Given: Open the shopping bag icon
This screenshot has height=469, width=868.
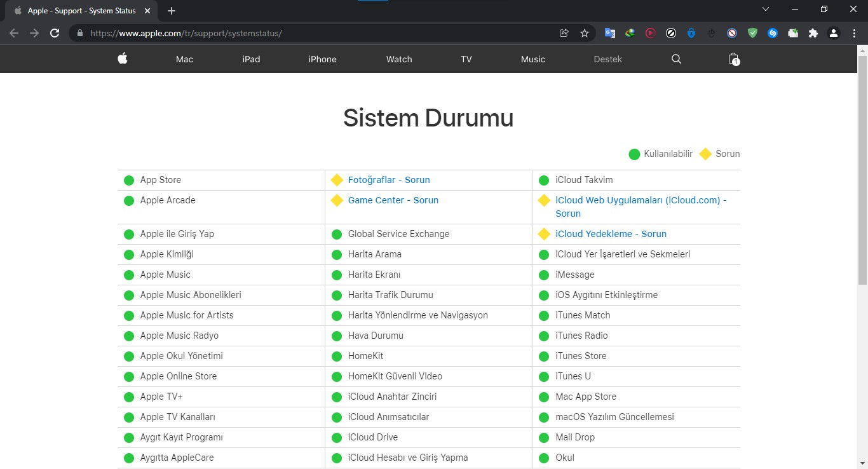Looking at the screenshot, I should click(733, 59).
